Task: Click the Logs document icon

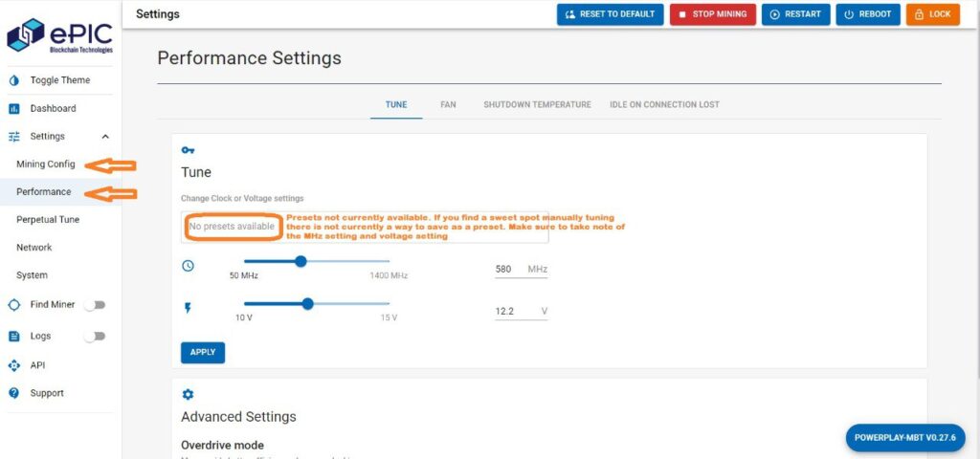Action: 14,337
